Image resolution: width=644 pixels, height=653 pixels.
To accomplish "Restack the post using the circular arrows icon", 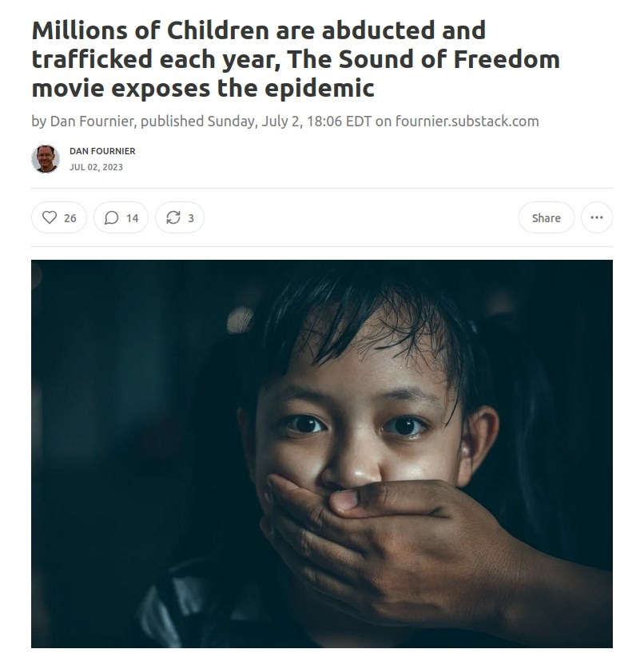I will [x=173, y=217].
